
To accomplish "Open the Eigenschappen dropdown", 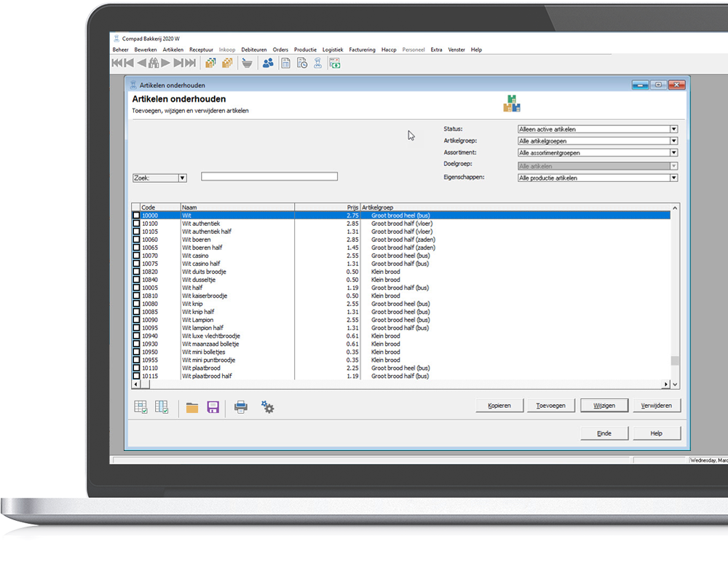I will pyautogui.click(x=598, y=178).
